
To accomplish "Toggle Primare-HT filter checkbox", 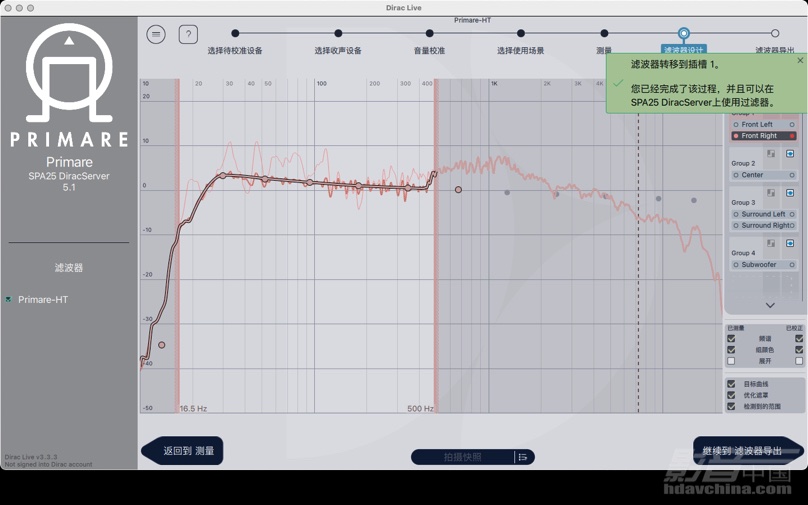I will coord(8,299).
